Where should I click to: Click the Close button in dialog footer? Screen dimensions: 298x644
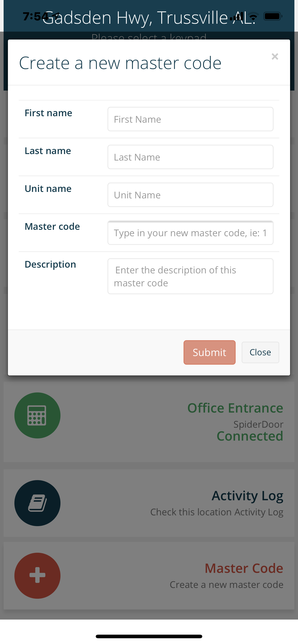tap(260, 352)
